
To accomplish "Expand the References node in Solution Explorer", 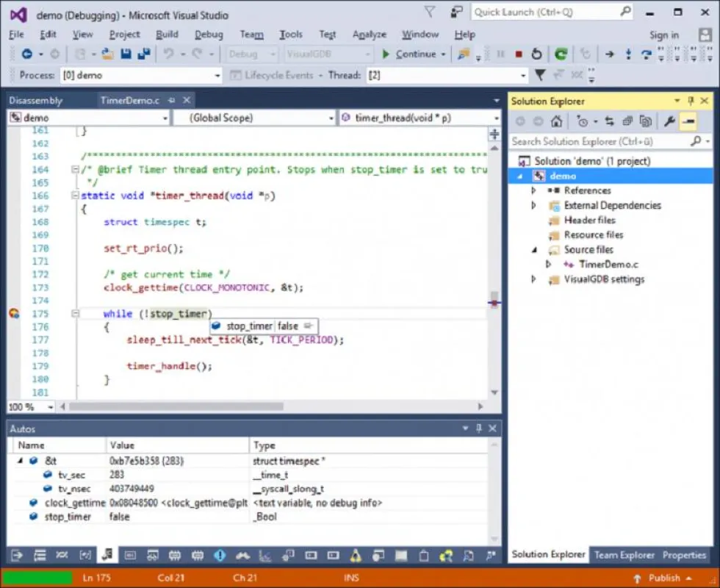I will coord(533,190).
